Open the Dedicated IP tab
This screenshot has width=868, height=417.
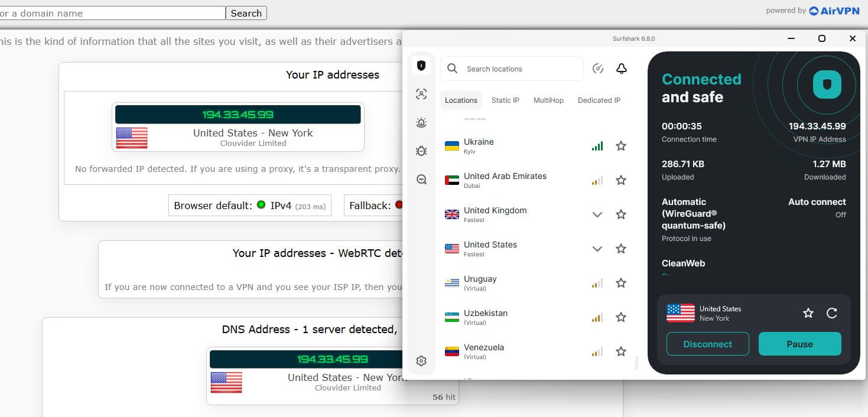pyautogui.click(x=599, y=100)
